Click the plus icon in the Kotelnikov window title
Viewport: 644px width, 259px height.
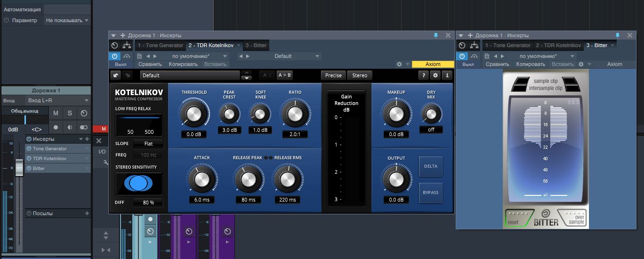click(123, 35)
